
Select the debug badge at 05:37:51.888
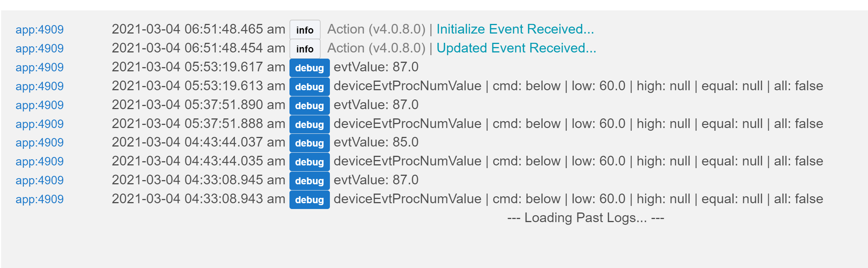[309, 125]
